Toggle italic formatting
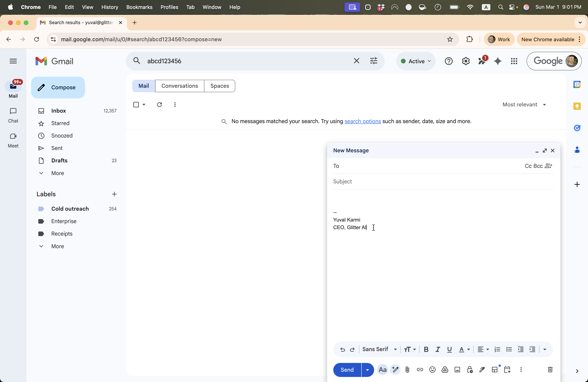 point(437,349)
